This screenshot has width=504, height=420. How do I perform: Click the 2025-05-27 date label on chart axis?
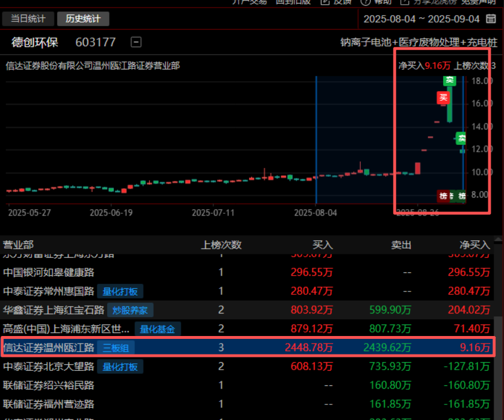pyautogui.click(x=29, y=213)
